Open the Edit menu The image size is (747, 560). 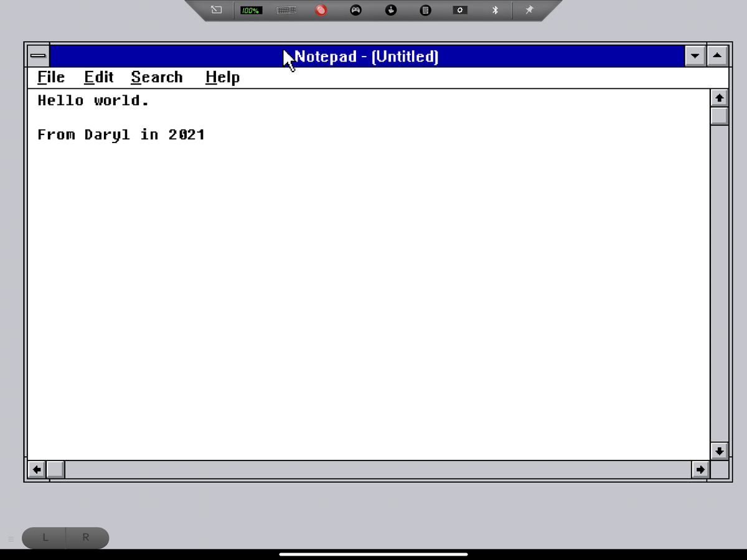(x=98, y=77)
